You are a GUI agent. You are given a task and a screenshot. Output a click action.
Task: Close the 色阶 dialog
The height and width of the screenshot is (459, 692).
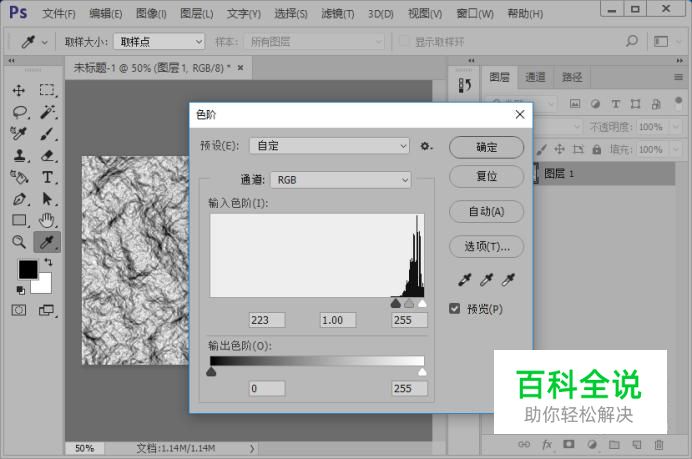(x=520, y=115)
